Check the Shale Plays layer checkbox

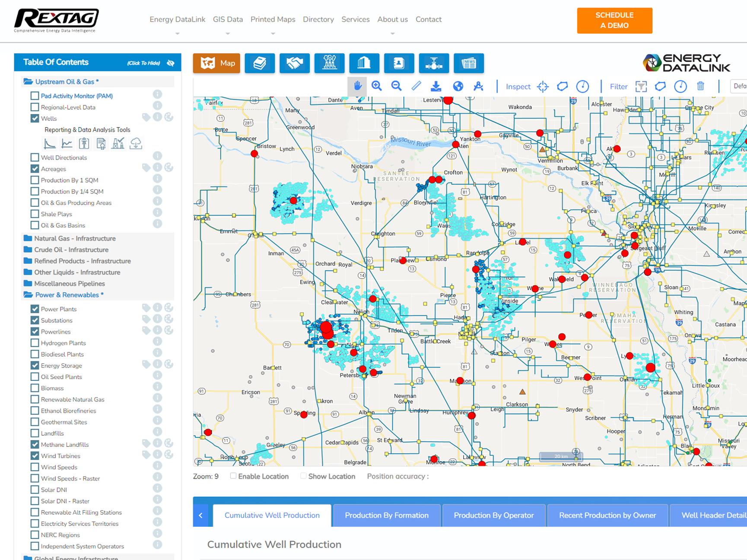click(35, 214)
